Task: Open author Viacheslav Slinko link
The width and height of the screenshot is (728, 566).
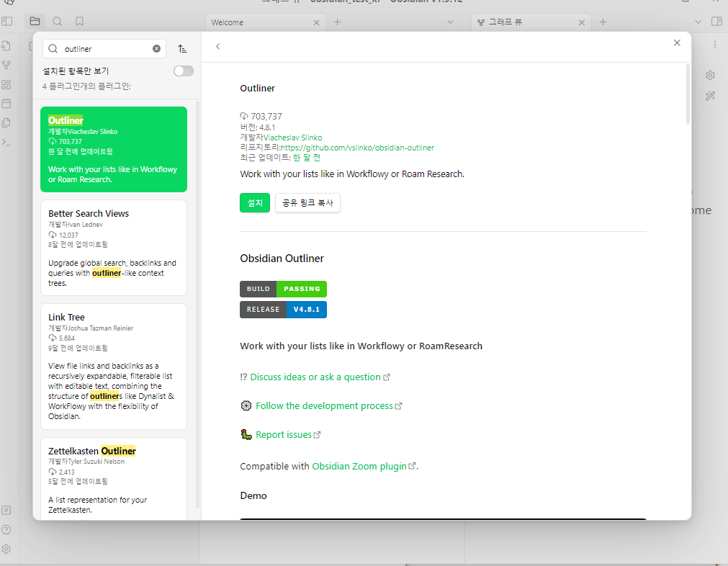Action: tap(293, 138)
